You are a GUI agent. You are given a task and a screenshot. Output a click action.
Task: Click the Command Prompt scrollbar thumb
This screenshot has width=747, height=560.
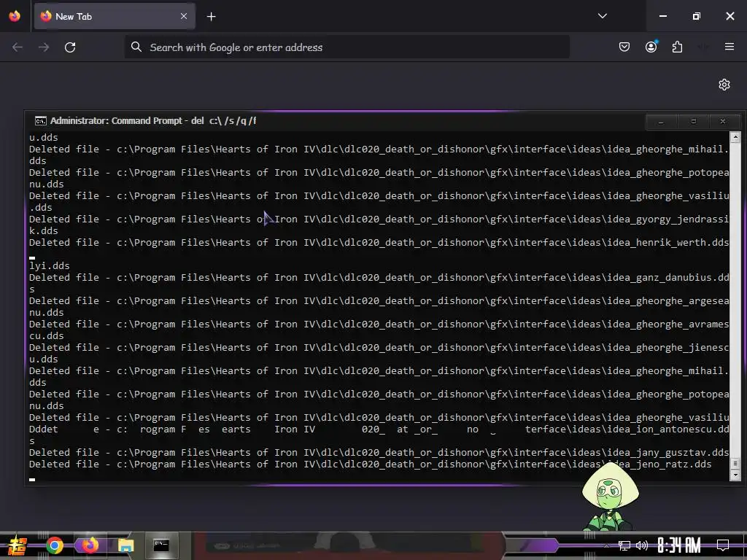click(735, 463)
